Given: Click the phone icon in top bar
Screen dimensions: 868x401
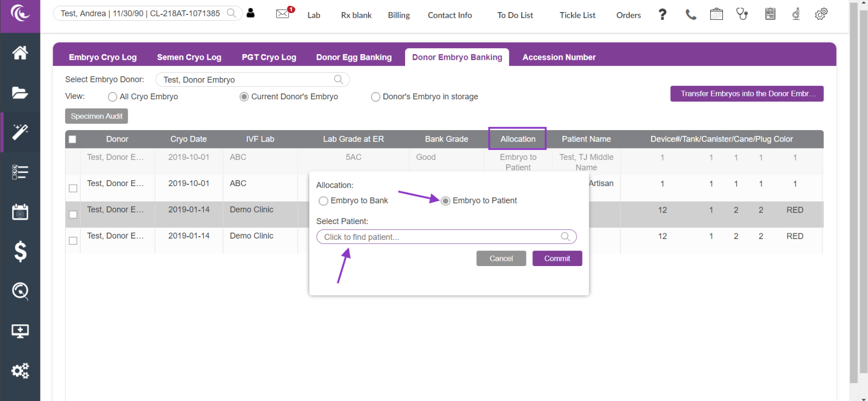Looking at the screenshot, I should [x=691, y=15].
